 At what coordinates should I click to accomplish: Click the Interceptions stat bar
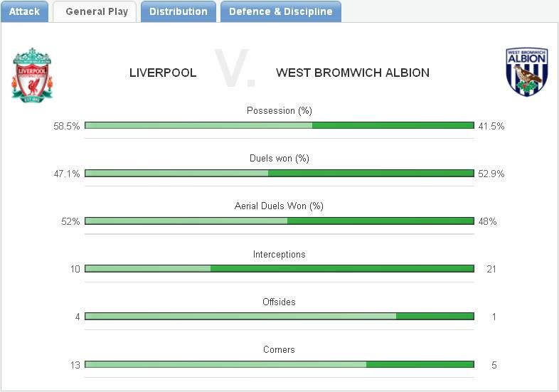click(x=279, y=269)
